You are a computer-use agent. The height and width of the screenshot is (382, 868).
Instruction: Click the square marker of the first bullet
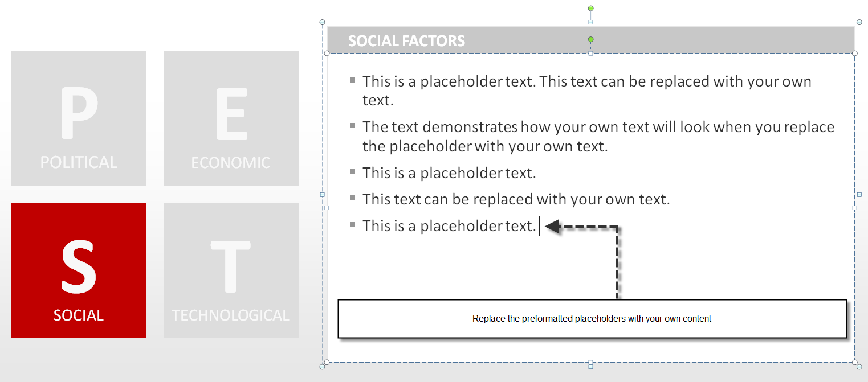click(x=353, y=80)
